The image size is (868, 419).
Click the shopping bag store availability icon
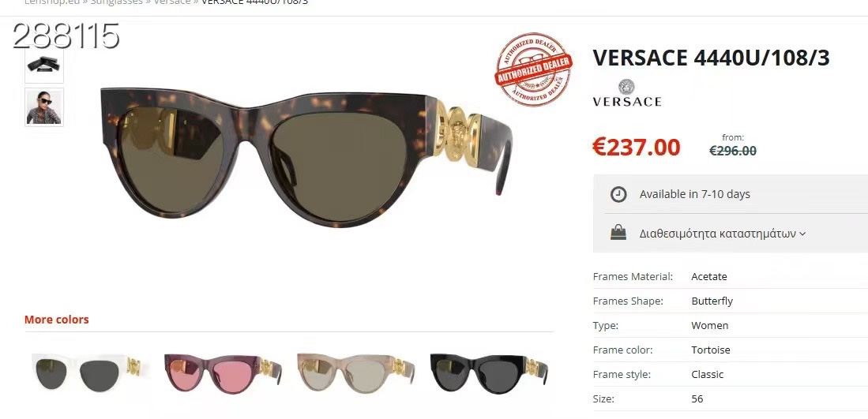tap(618, 233)
